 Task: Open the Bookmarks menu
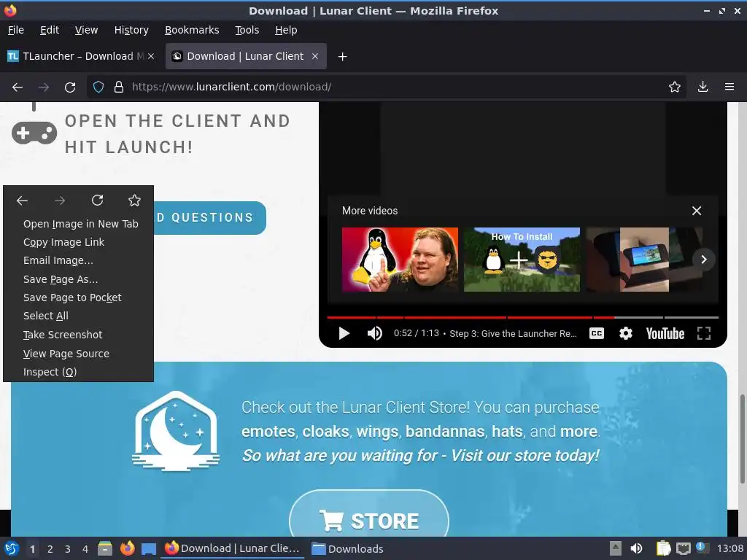(192, 30)
